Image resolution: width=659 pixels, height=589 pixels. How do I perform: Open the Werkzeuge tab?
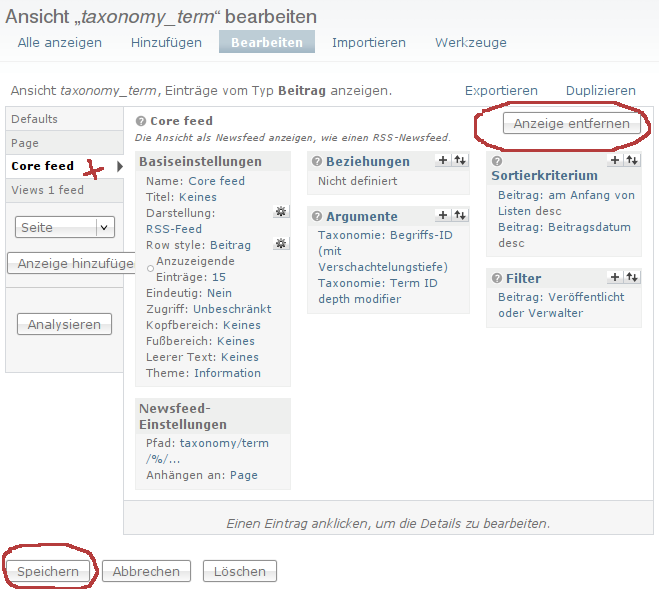coord(470,42)
